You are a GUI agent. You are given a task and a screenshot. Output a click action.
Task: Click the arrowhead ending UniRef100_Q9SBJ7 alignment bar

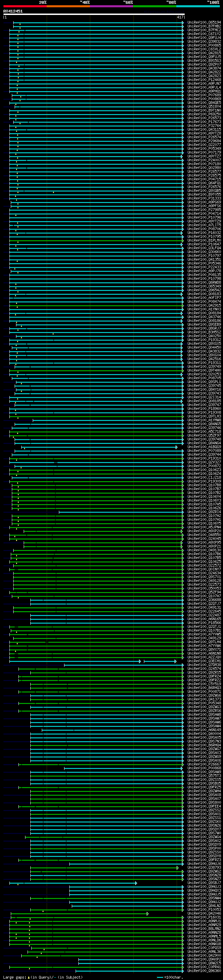pos(136,883)
